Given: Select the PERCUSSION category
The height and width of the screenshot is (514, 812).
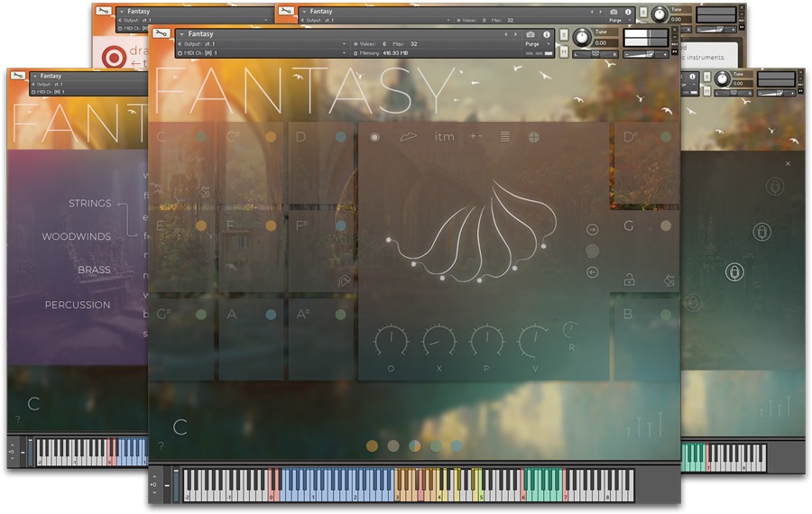Looking at the screenshot, I should (x=78, y=305).
